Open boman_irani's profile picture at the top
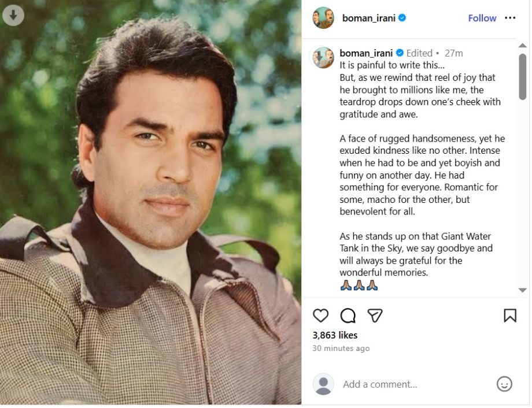532x408 pixels. click(x=323, y=18)
